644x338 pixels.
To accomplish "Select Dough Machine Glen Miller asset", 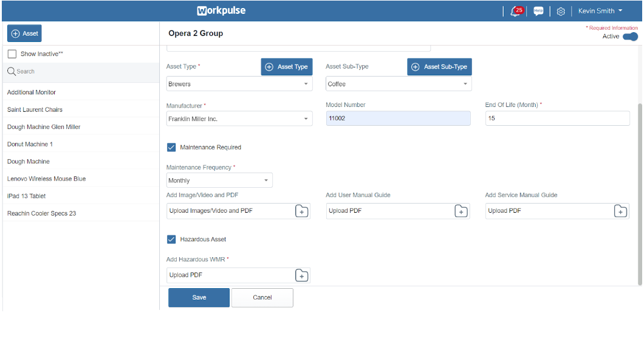I will click(x=81, y=126).
